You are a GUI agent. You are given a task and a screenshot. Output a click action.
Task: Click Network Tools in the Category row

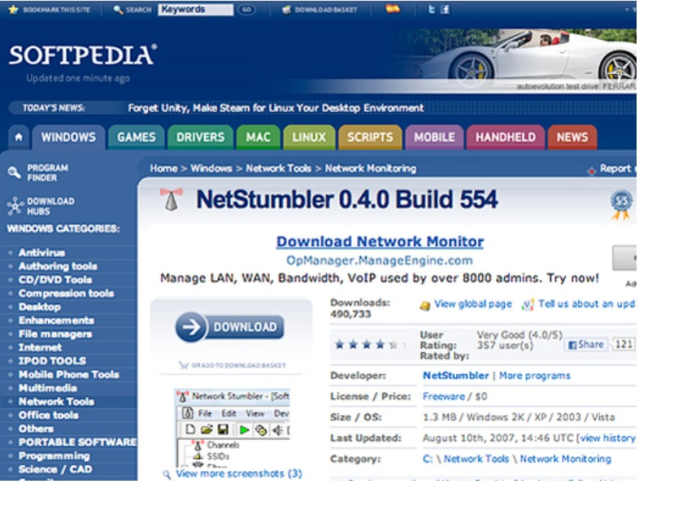(476, 459)
